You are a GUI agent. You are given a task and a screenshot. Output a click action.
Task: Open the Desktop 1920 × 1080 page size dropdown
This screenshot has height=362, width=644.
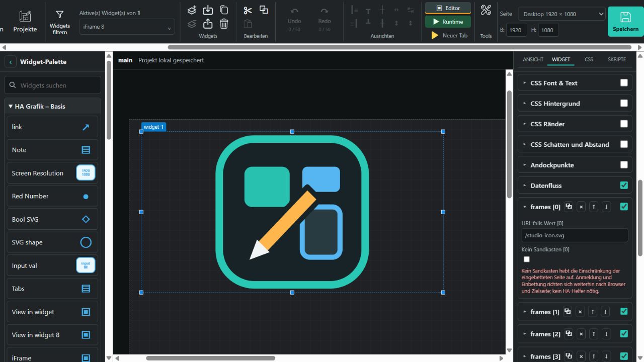(x=561, y=14)
